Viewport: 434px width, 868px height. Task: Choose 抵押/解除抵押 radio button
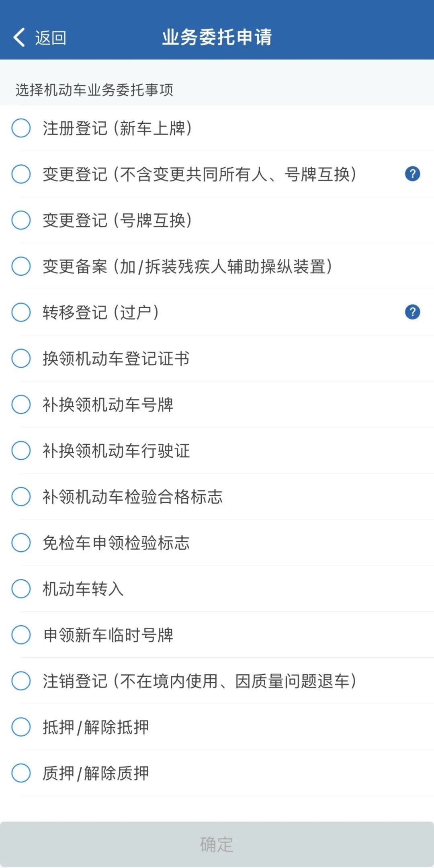point(21,727)
